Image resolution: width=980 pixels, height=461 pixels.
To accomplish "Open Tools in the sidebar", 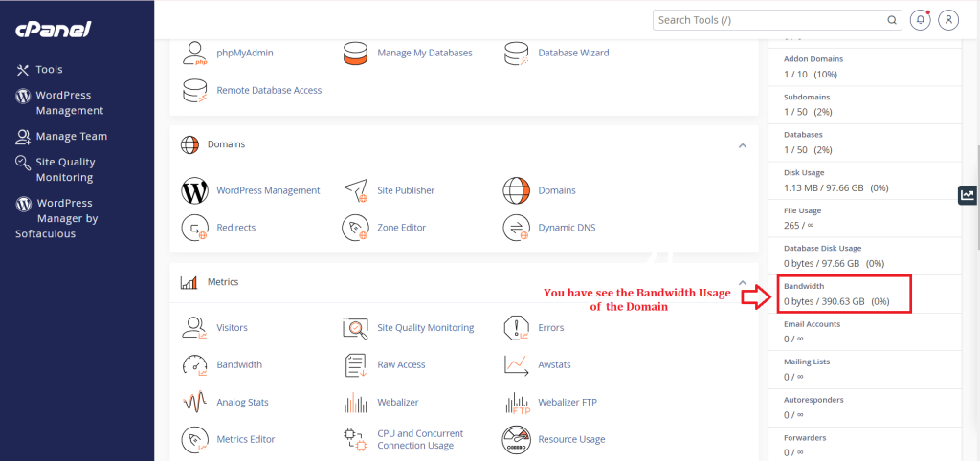I will pos(49,69).
